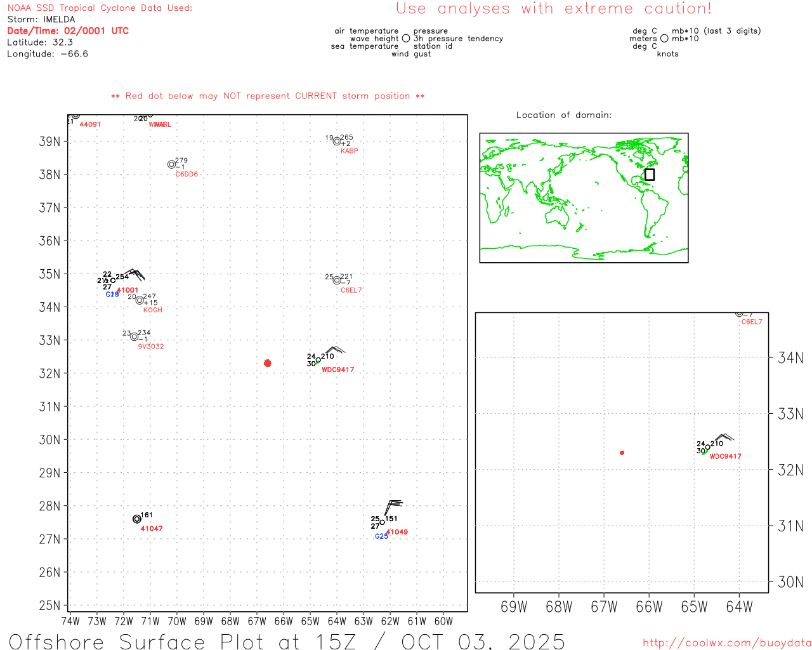Click the small red storm dot in inset map
Viewport: 812px width, 650px height.
tap(622, 453)
